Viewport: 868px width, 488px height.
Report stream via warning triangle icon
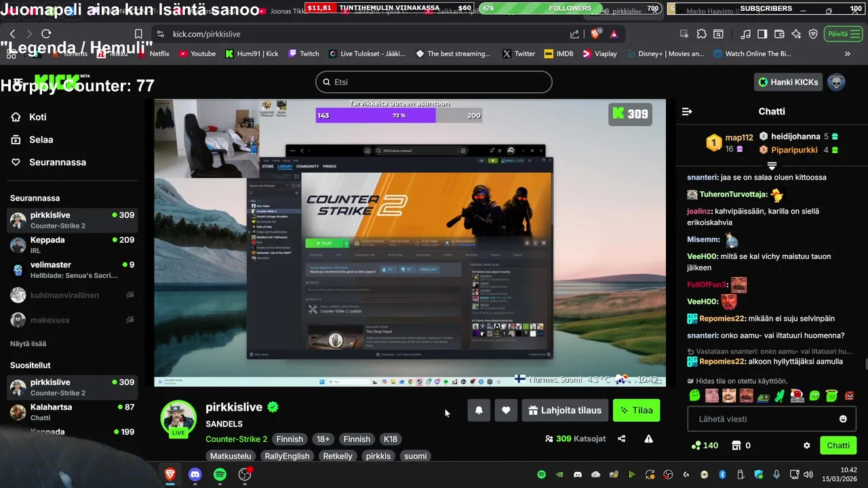(x=648, y=439)
